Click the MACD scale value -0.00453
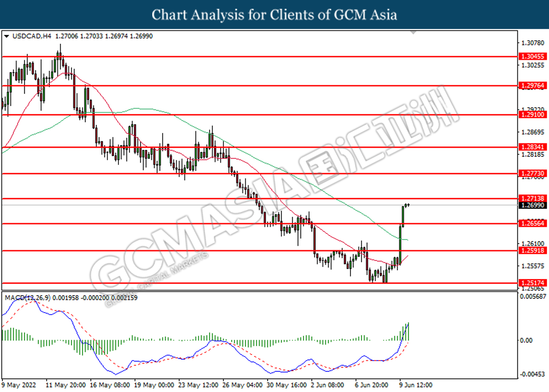This screenshot has height=392, width=549. (x=532, y=374)
